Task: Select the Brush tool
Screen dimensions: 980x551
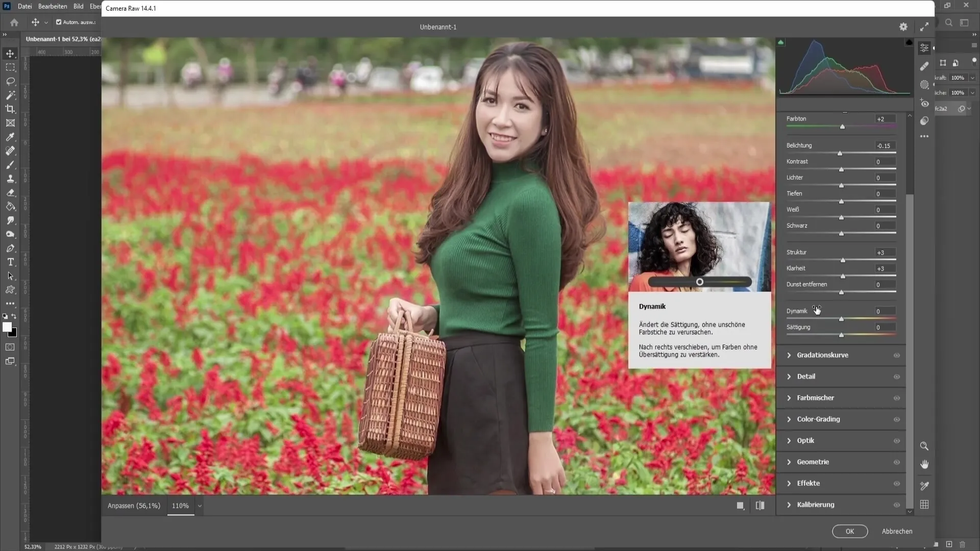Action: pos(10,165)
